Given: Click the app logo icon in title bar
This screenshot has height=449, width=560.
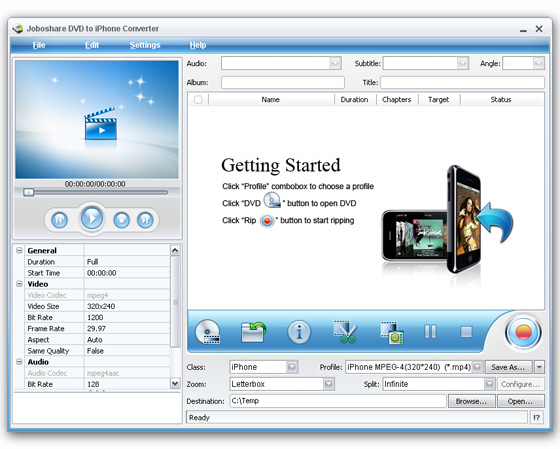Looking at the screenshot, I should [x=18, y=29].
